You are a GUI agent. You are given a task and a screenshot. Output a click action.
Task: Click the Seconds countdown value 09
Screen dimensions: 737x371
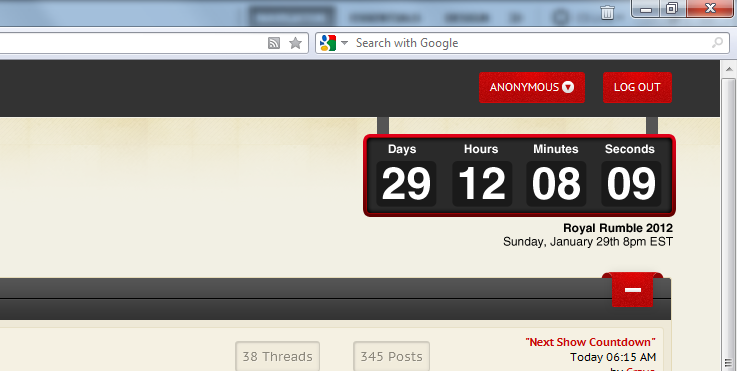coord(631,183)
